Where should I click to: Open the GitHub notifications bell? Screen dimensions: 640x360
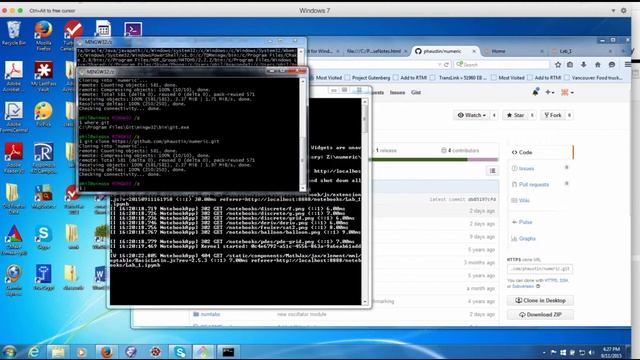(535, 92)
